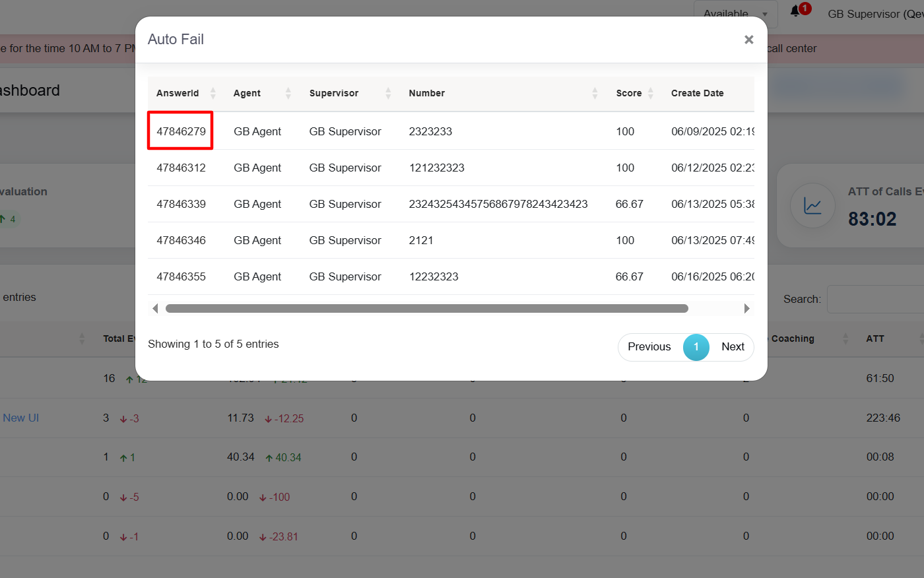Viewport: 924px width, 578px height.
Task: Open AnswerId 47846279 entry
Action: click(181, 131)
